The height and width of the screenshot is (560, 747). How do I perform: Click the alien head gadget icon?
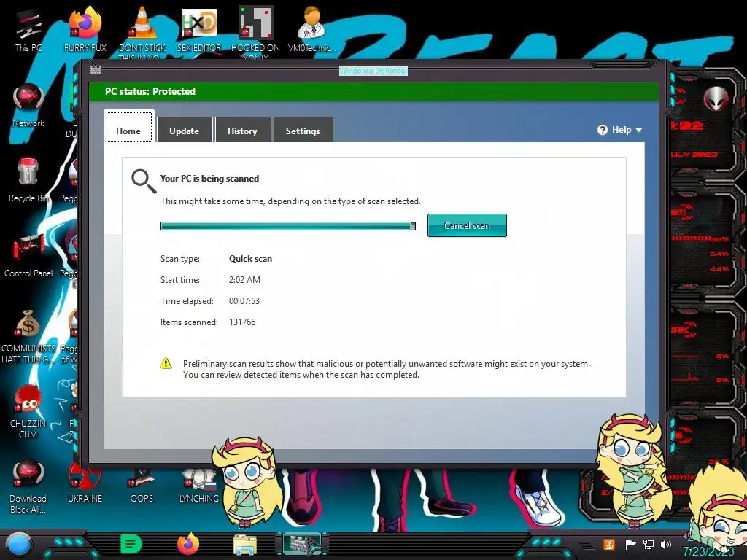pos(716,98)
